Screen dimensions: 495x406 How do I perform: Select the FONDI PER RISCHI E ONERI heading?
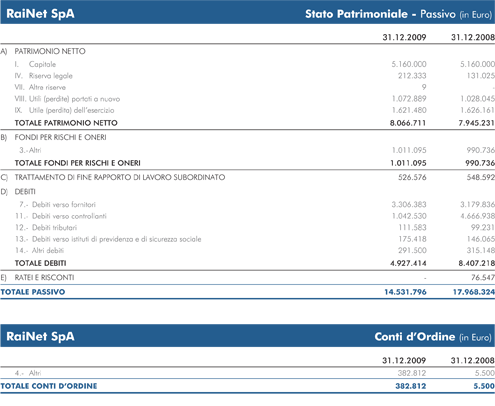point(60,137)
